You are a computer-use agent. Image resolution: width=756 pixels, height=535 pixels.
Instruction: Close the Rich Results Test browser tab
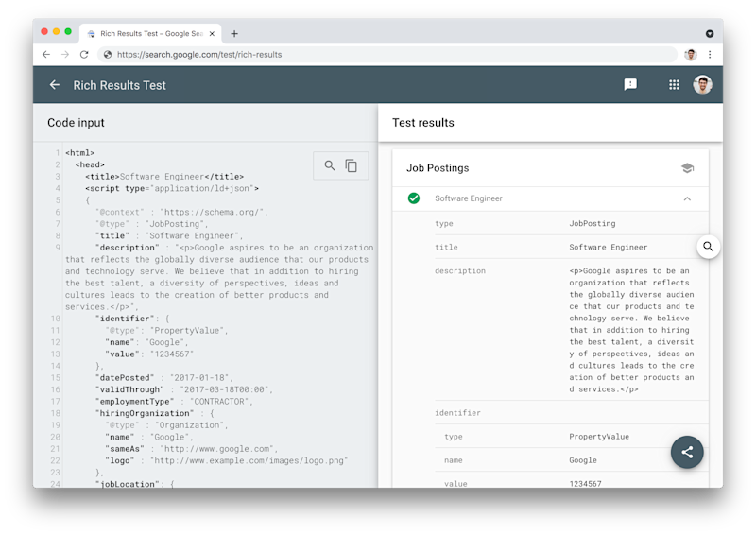point(212,34)
